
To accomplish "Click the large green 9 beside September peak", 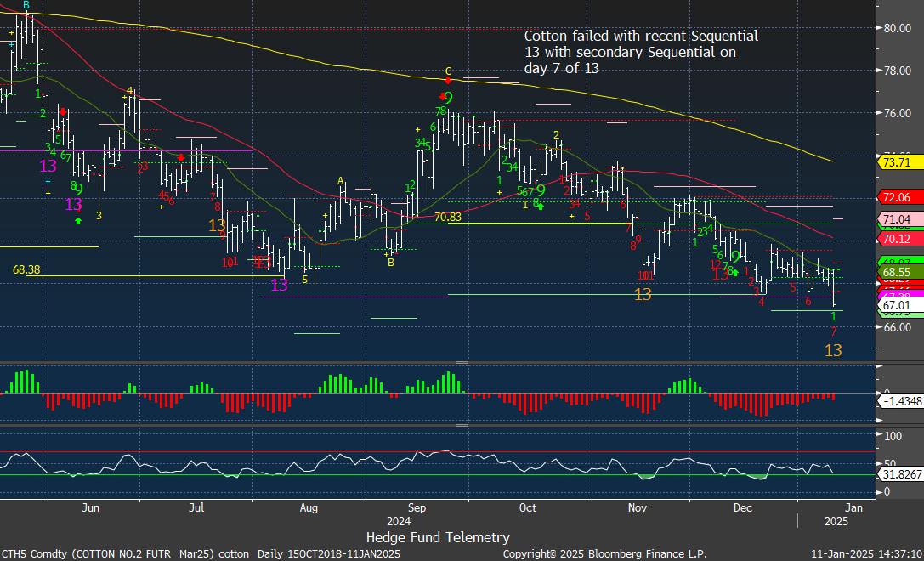I will coord(448,99).
